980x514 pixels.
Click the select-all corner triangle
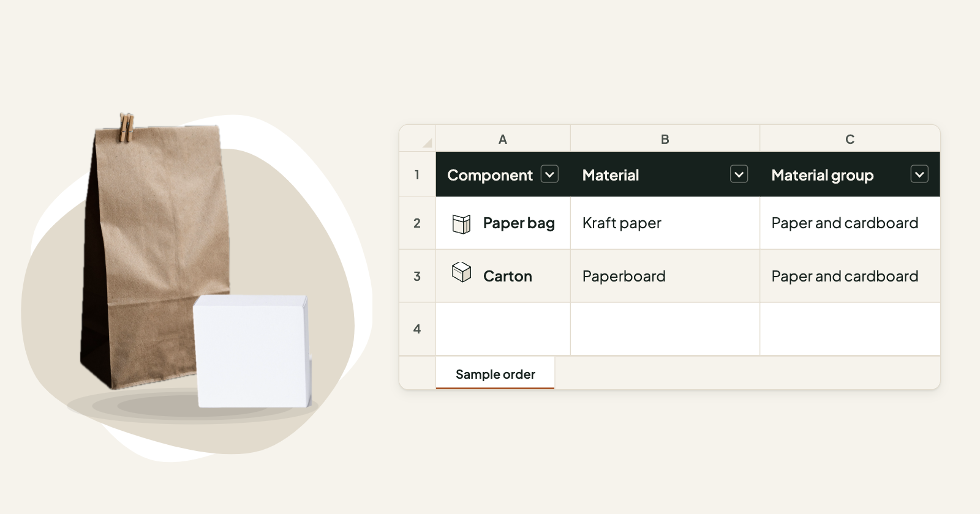pyautogui.click(x=427, y=143)
